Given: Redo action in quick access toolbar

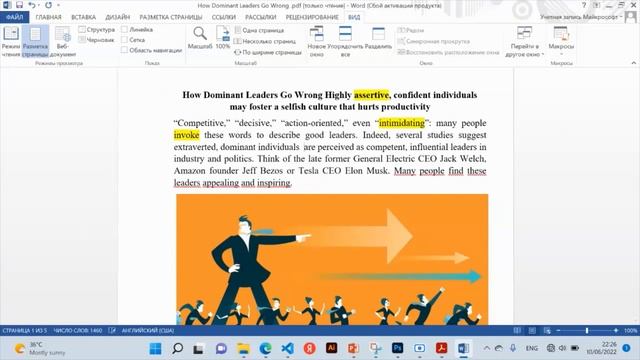Looking at the screenshot, I should pos(49,5).
